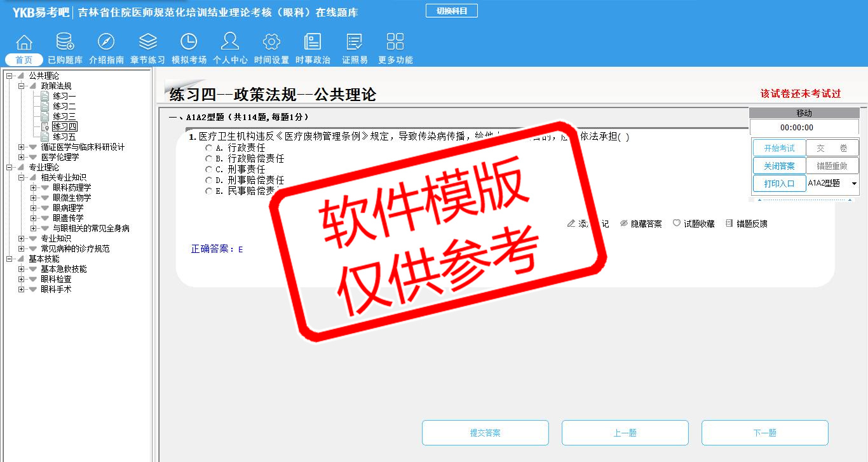This screenshot has width=868, height=462.
Task: Open the A1A2型题 question type dropdown
Action: point(854,184)
